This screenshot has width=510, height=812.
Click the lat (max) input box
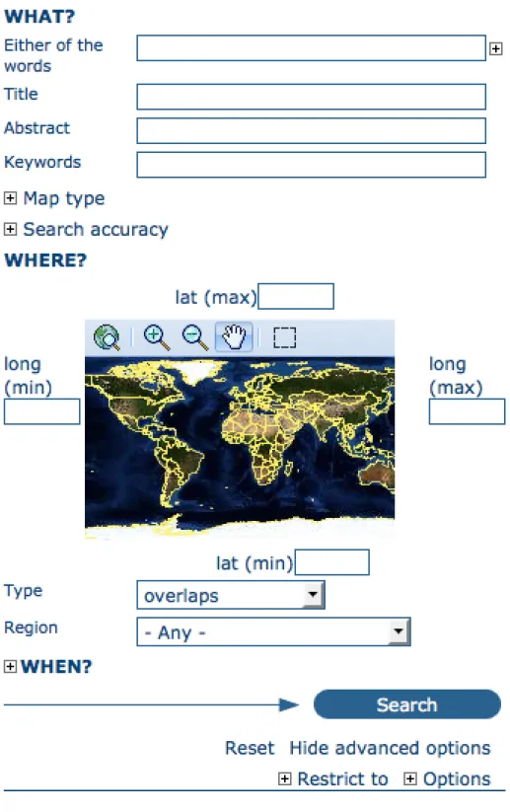pos(296,296)
